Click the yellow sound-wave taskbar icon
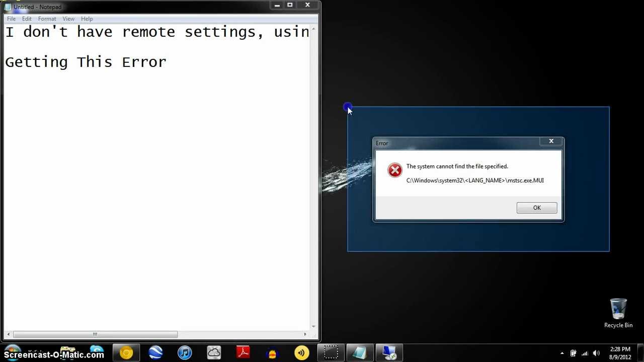The width and height of the screenshot is (644, 362). (x=301, y=353)
